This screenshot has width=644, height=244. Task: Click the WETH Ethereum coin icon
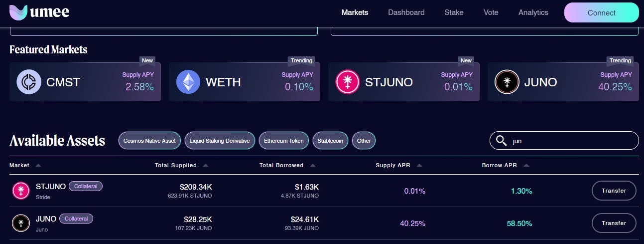click(x=188, y=82)
